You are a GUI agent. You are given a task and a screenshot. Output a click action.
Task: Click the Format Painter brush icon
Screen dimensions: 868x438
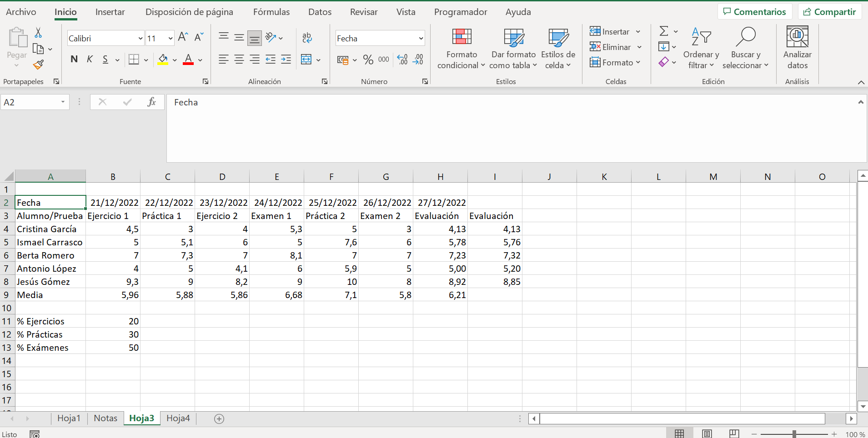pos(39,65)
